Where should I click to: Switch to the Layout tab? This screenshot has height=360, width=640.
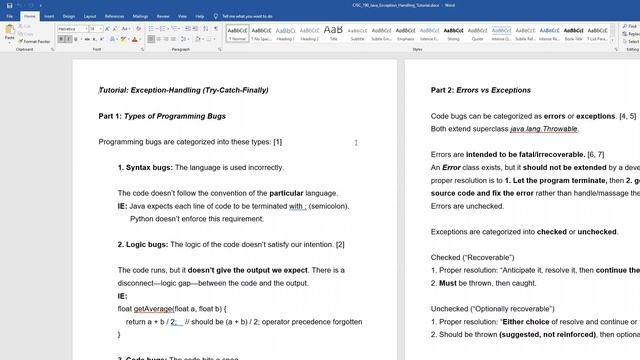point(90,16)
